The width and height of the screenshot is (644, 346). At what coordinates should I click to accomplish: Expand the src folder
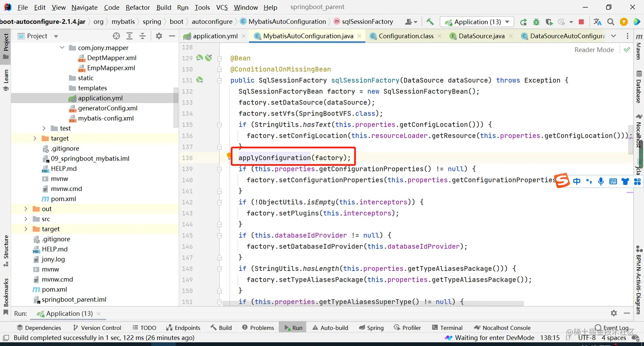pos(26,219)
